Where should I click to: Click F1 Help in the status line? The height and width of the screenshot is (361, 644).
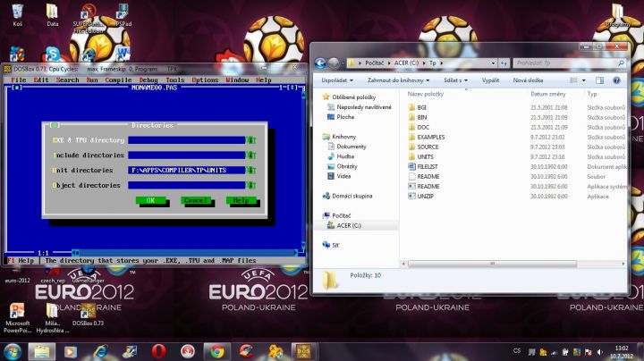(x=21, y=261)
